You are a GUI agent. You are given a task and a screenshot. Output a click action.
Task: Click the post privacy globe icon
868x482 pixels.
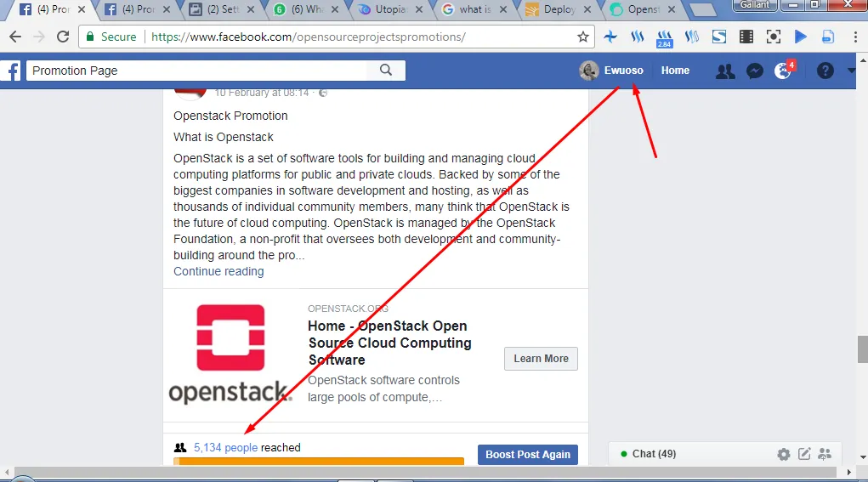[323, 93]
